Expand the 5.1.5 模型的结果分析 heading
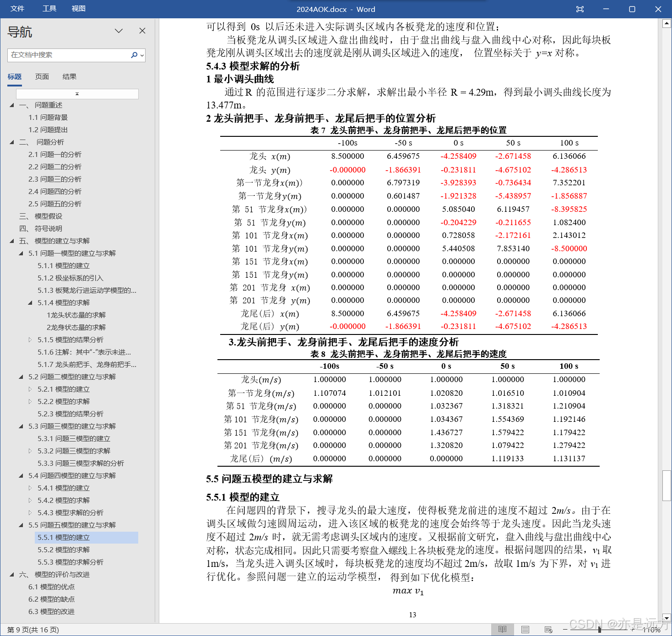 [30, 340]
